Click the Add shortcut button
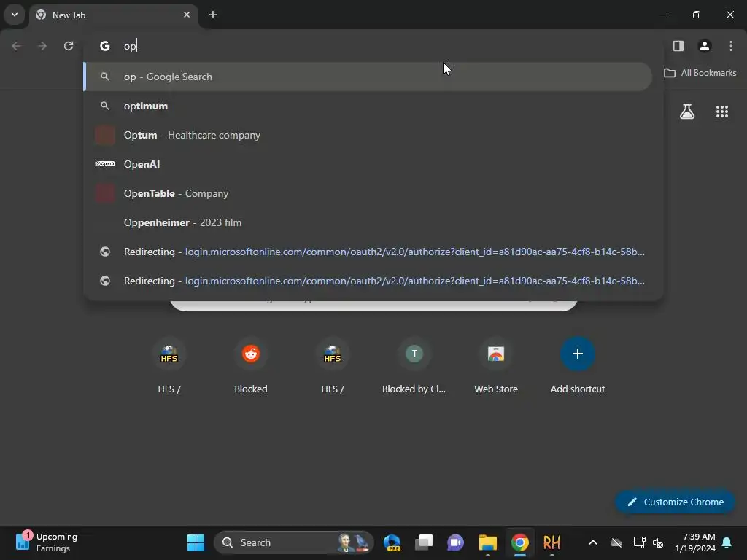The width and height of the screenshot is (747, 560). tap(578, 366)
